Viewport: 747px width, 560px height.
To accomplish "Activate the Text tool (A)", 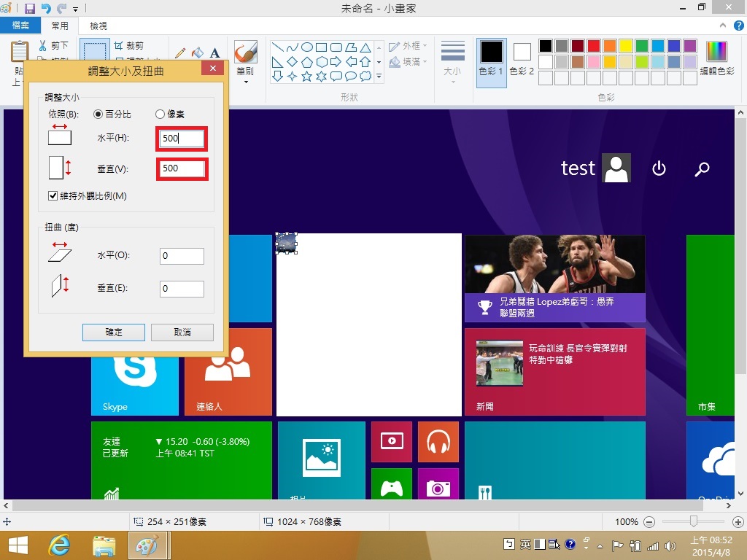I will pos(215,52).
